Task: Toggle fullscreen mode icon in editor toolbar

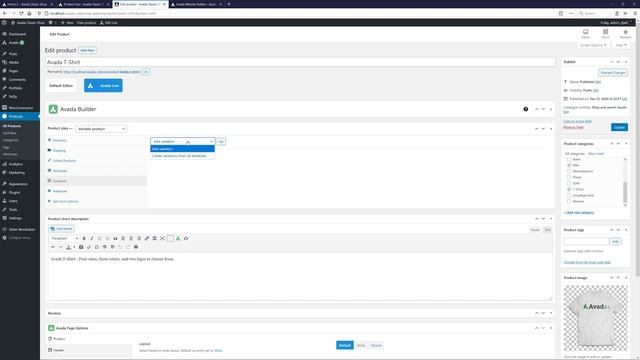Action: pyautogui.click(x=162, y=238)
